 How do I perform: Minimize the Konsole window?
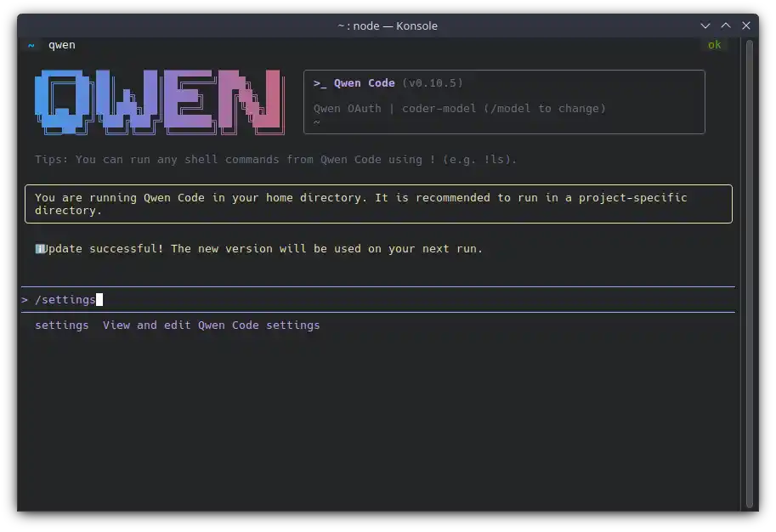705,25
